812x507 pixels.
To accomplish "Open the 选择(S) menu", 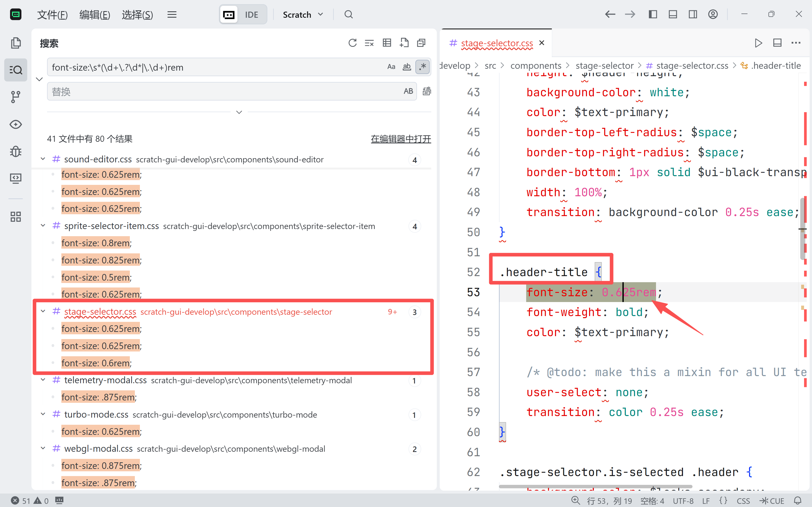I will (137, 15).
